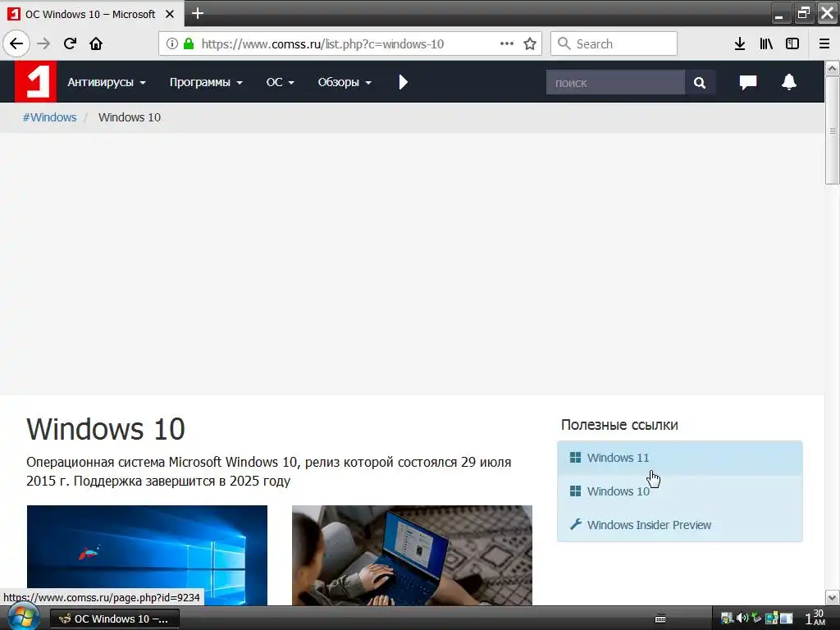Open the laptop user article thumbnail
This screenshot has width=840, height=630.
(x=412, y=555)
